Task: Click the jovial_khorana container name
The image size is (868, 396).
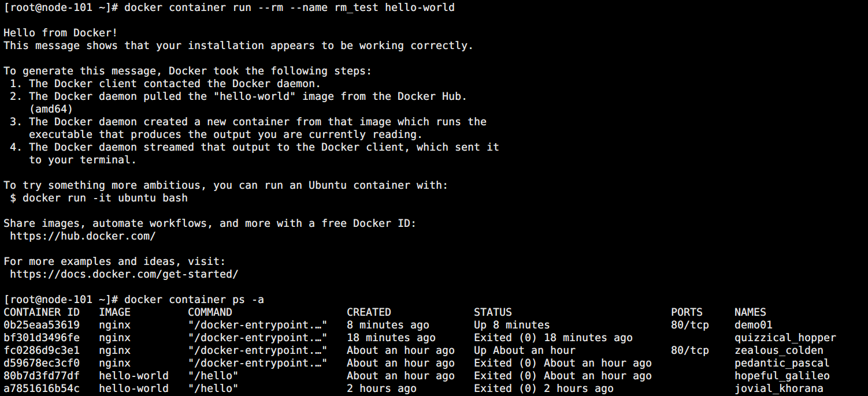Action: [x=778, y=388]
